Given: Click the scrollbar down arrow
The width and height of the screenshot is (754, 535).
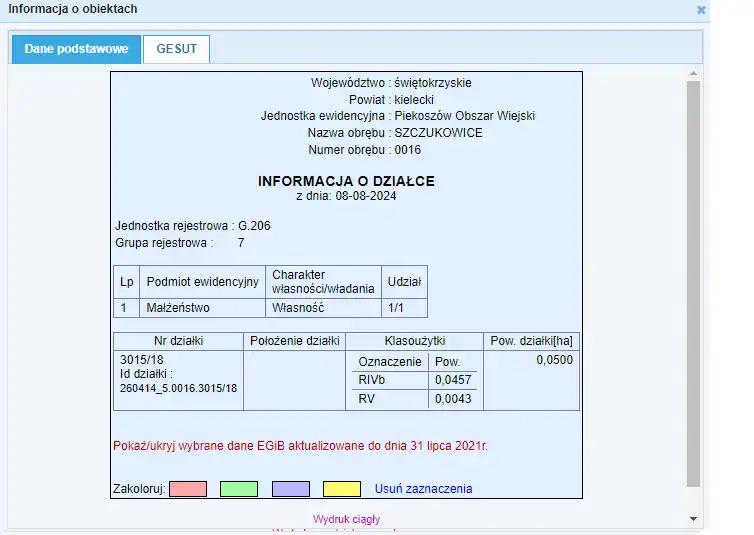Looking at the screenshot, I should click(693, 519).
